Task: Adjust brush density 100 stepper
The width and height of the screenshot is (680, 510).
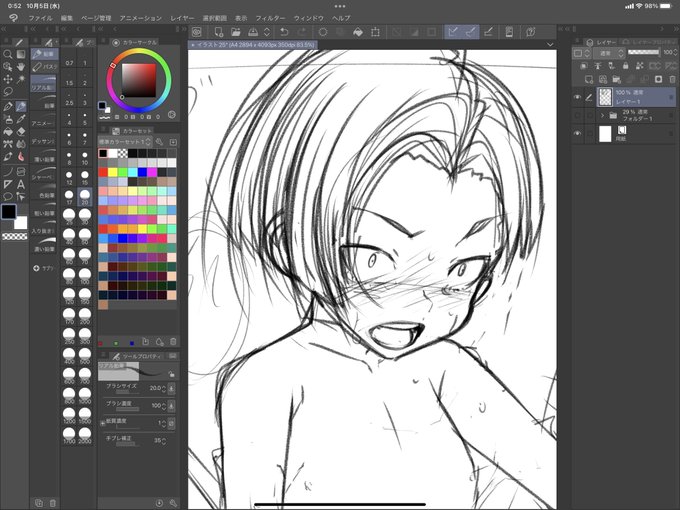Action: click(x=163, y=406)
